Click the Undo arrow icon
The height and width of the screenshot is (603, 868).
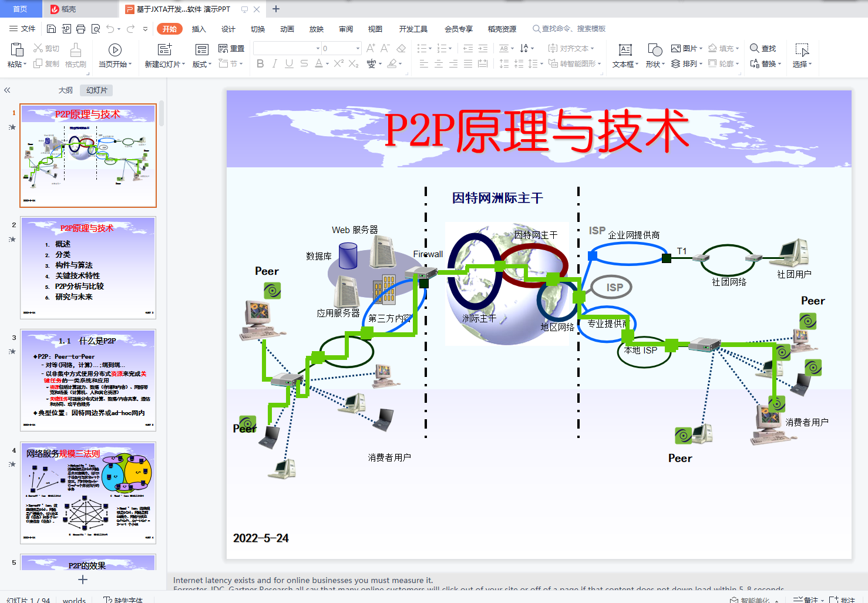pos(110,29)
